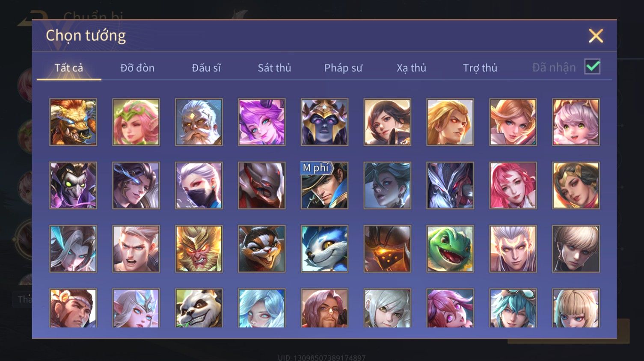Open the Đỡ đòn tab
Viewport: 644px width, 361px height.
coord(137,68)
